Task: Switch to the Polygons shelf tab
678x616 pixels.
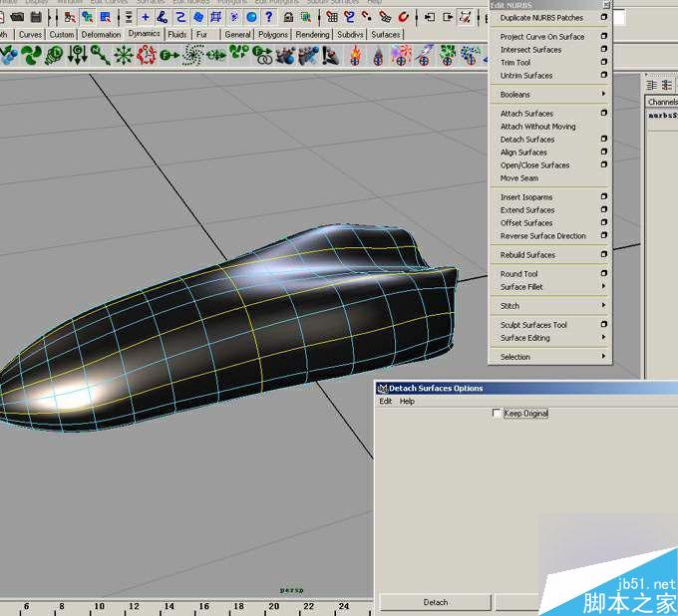Action: pyautogui.click(x=273, y=35)
